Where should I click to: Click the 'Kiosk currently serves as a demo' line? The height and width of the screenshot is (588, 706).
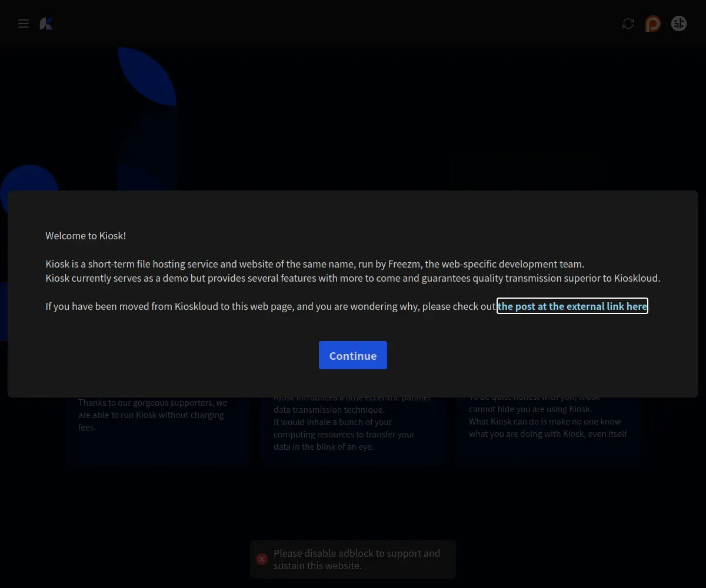click(x=353, y=278)
